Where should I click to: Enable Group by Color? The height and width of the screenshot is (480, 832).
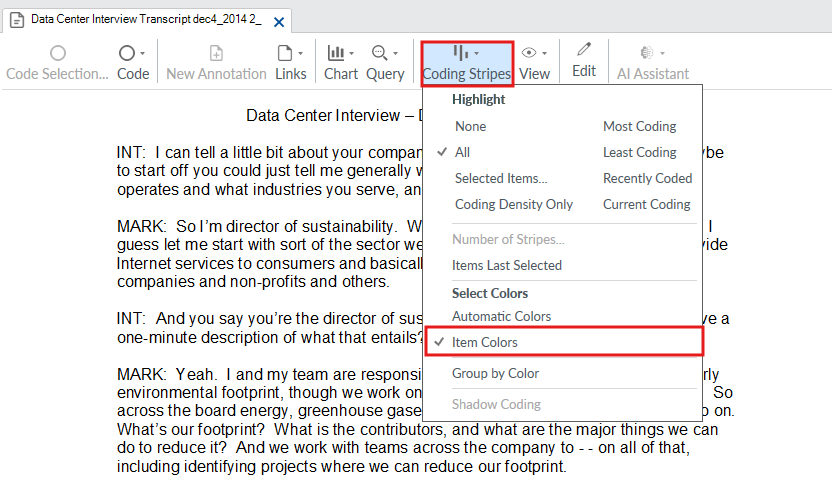coord(495,373)
